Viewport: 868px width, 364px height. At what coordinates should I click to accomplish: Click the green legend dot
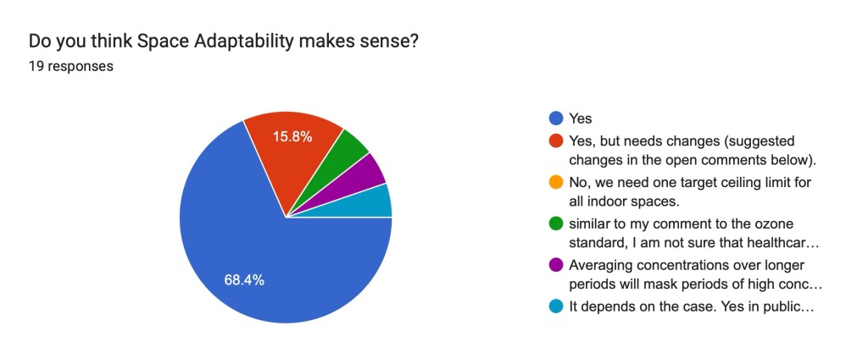(x=557, y=223)
